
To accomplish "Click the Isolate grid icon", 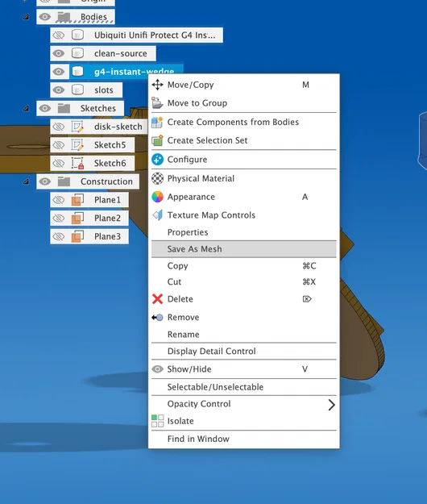I will click(157, 421).
